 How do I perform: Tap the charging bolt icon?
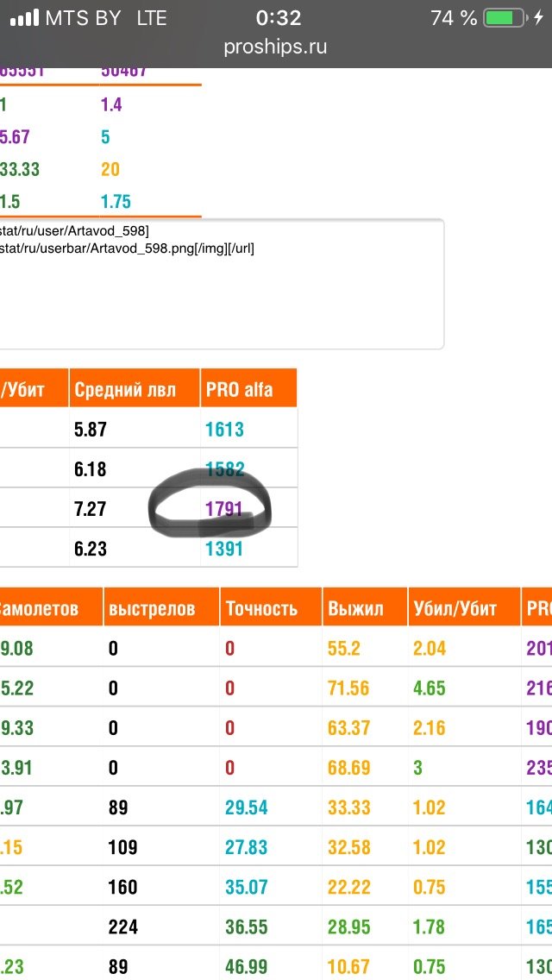539,18
